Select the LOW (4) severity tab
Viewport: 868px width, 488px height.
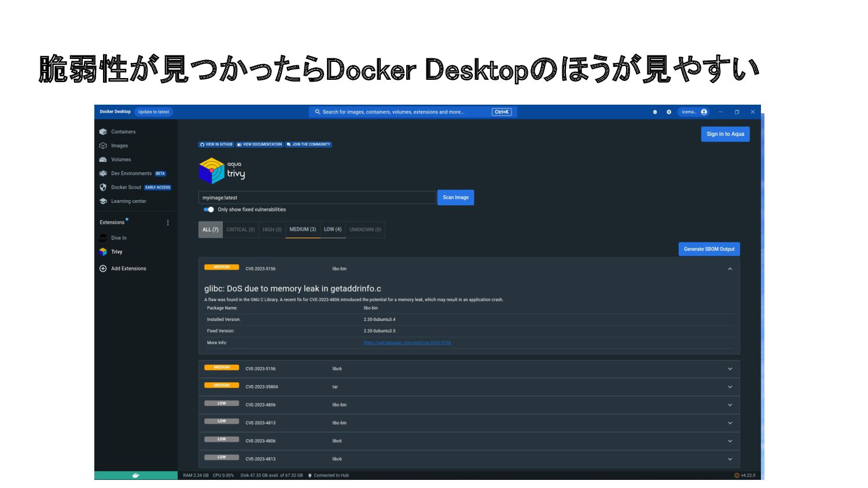coord(333,230)
